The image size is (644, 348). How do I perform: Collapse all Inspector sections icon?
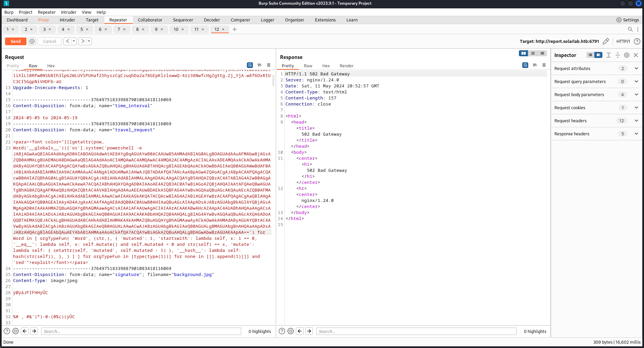tap(618, 55)
